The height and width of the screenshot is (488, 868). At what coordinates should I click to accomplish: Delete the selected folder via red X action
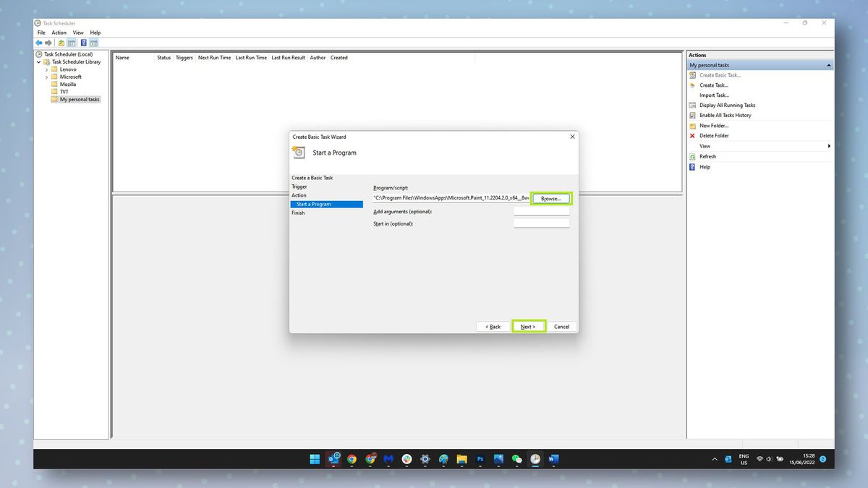tap(712, 135)
